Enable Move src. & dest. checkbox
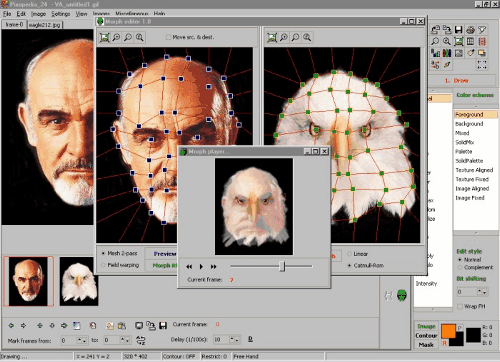Viewport: 500px width, 362px height. click(169, 37)
